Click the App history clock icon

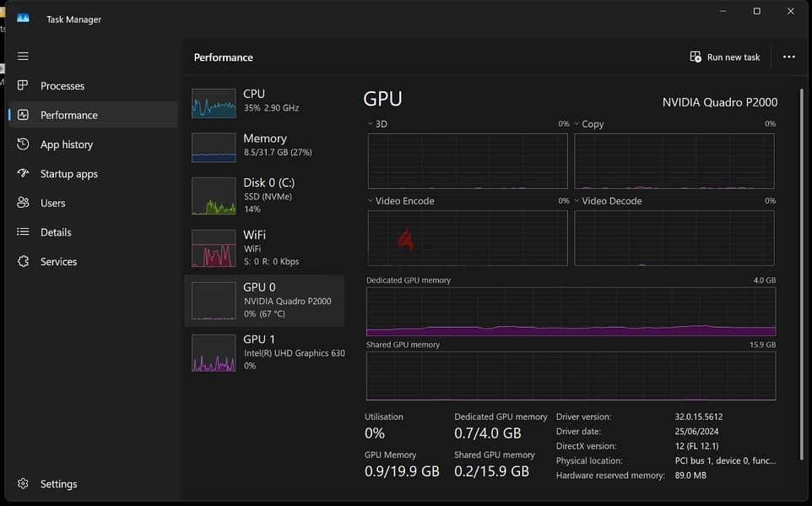[x=23, y=144]
